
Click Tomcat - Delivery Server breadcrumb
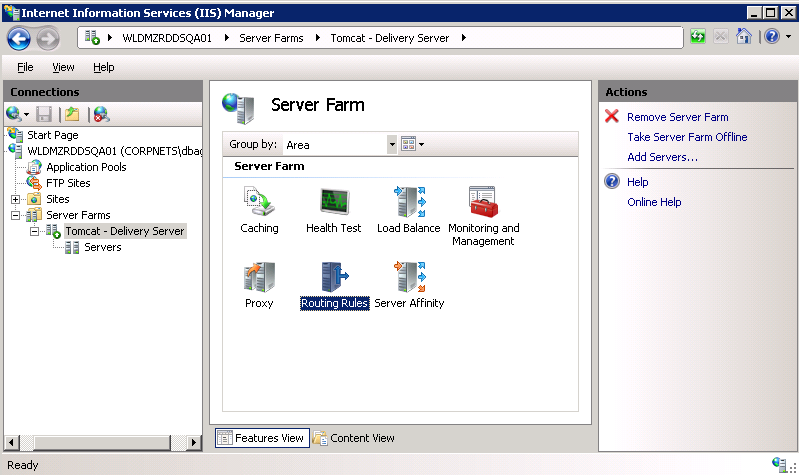click(x=389, y=38)
